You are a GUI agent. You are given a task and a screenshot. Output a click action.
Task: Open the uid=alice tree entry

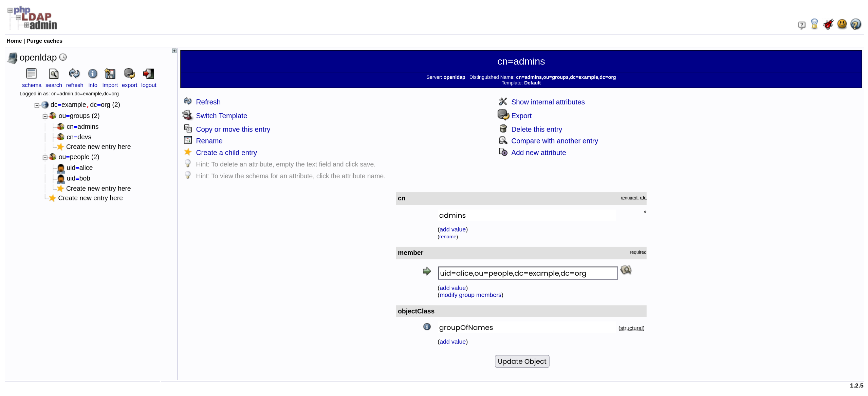pos(79,168)
